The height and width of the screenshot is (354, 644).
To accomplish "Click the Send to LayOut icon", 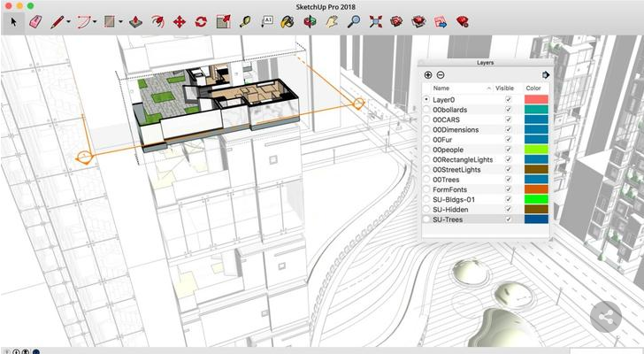I will pyautogui.click(x=441, y=21).
